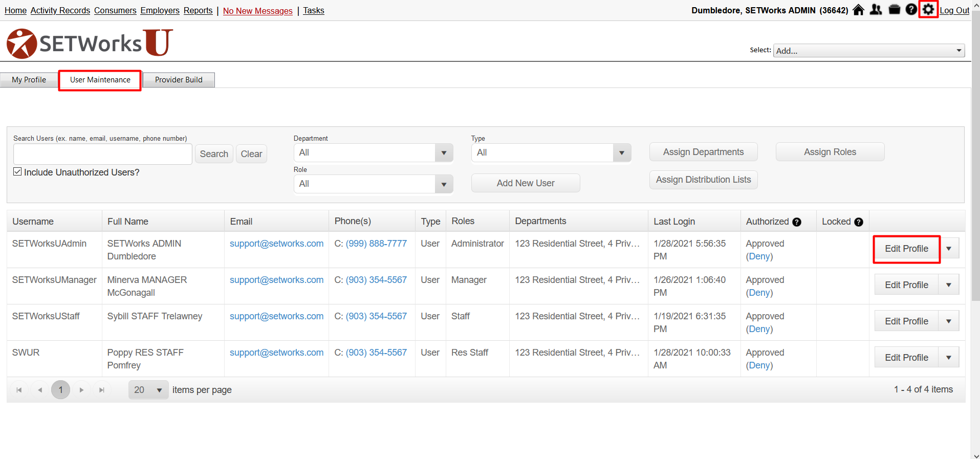Click the Search Users text field
980x459 pixels.
103,154
